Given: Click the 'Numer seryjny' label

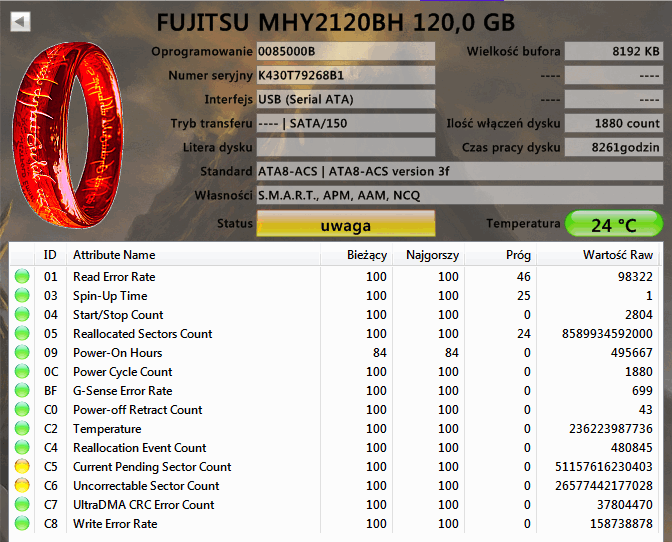Looking at the screenshot, I should [210, 75].
